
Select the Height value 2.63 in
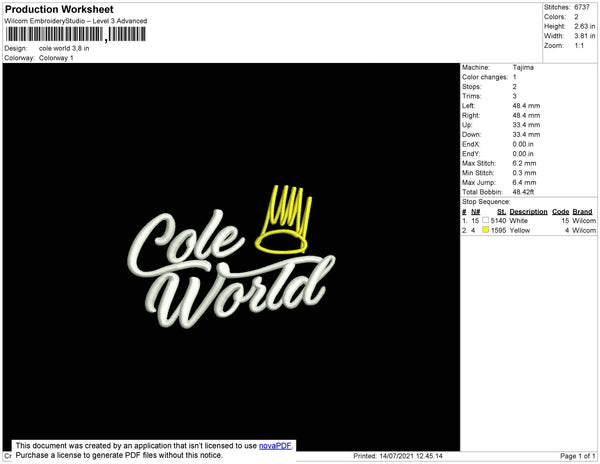pos(585,26)
